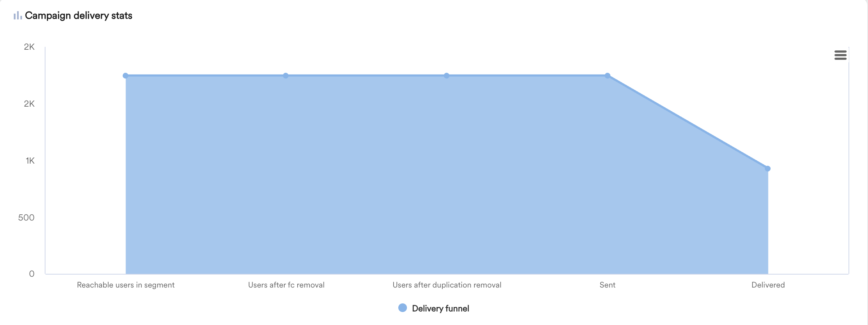Screen dimensions: 868x325
Task: Click the bar chart icon beside Campaign delivery stats
Action: (x=17, y=15)
